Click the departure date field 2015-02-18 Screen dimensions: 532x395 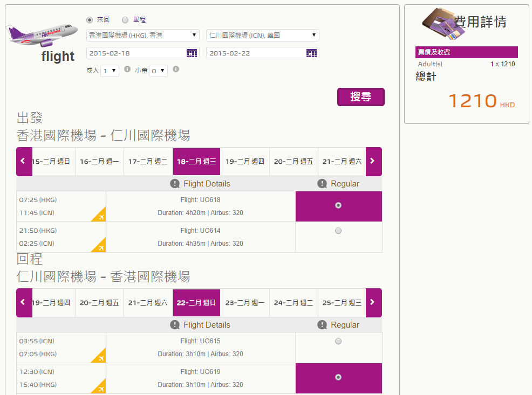click(x=135, y=53)
